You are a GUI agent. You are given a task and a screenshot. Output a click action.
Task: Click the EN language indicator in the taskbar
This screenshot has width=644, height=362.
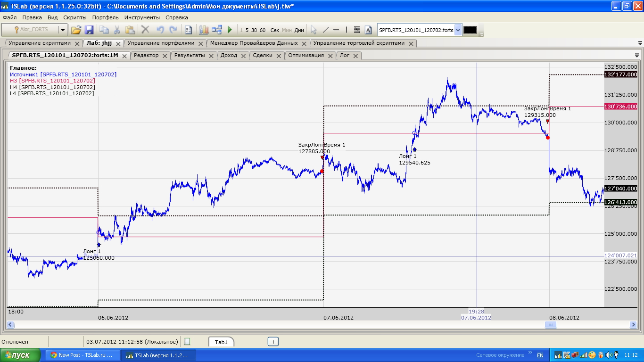coord(540,355)
